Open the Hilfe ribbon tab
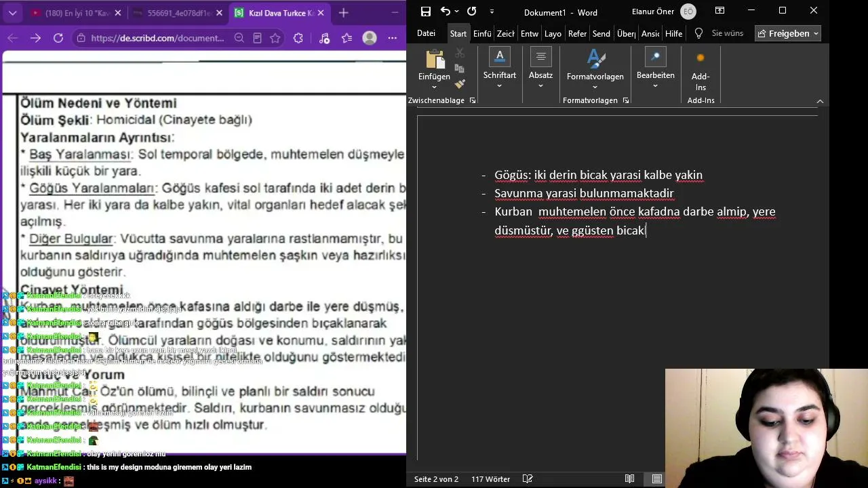 tap(674, 33)
